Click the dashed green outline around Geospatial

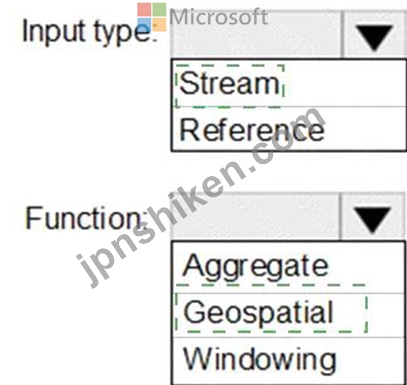coord(271,313)
